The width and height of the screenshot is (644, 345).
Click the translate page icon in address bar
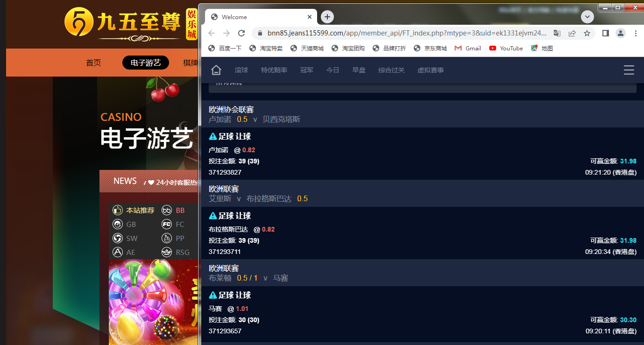coord(557,33)
